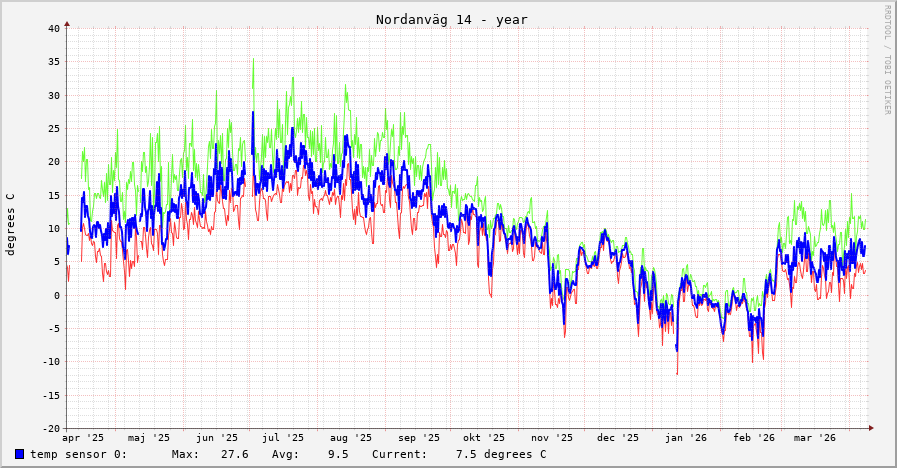Click the red arrow at the right end of the x-axis
This screenshot has width=897, height=468.
point(871,428)
